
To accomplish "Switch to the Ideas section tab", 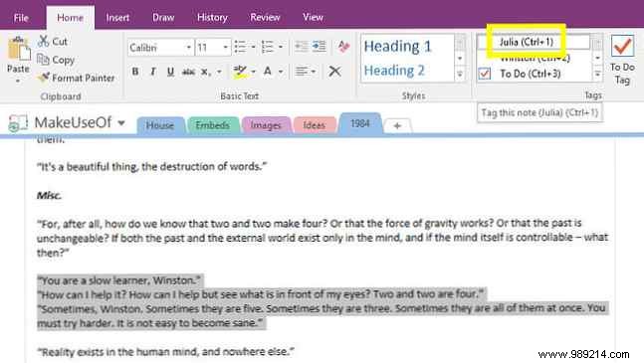I will coord(315,125).
